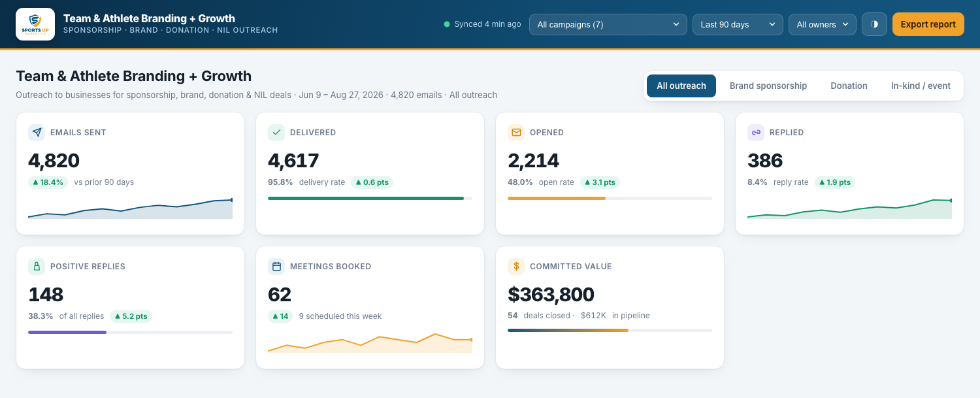Viewport: 980px width, 398px height.
Task: Click the 48.0% open rate text
Action: pyautogui.click(x=541, y=182)
